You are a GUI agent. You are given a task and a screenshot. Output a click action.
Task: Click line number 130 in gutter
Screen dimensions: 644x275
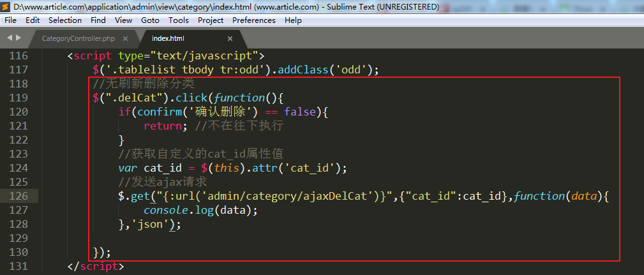[x=19, y=252]
